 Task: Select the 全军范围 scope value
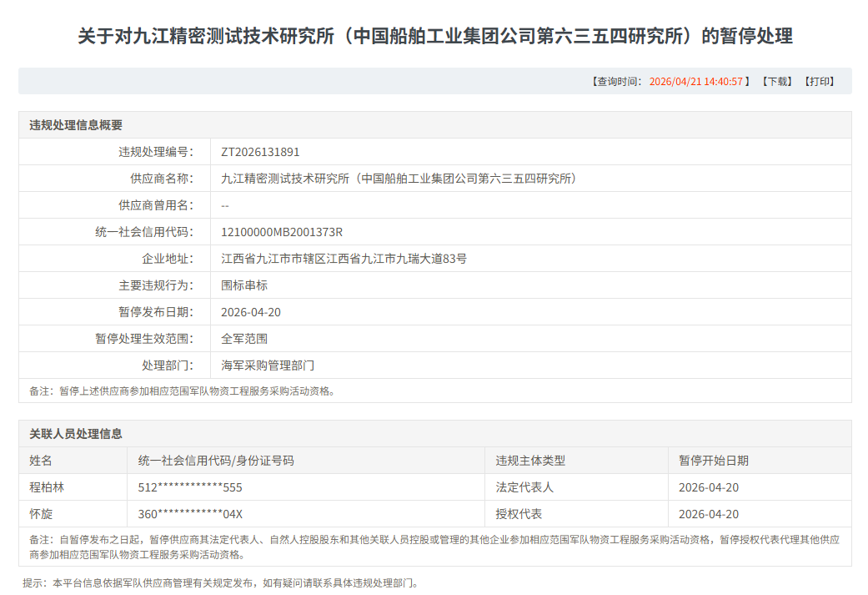tap(244, 339)
